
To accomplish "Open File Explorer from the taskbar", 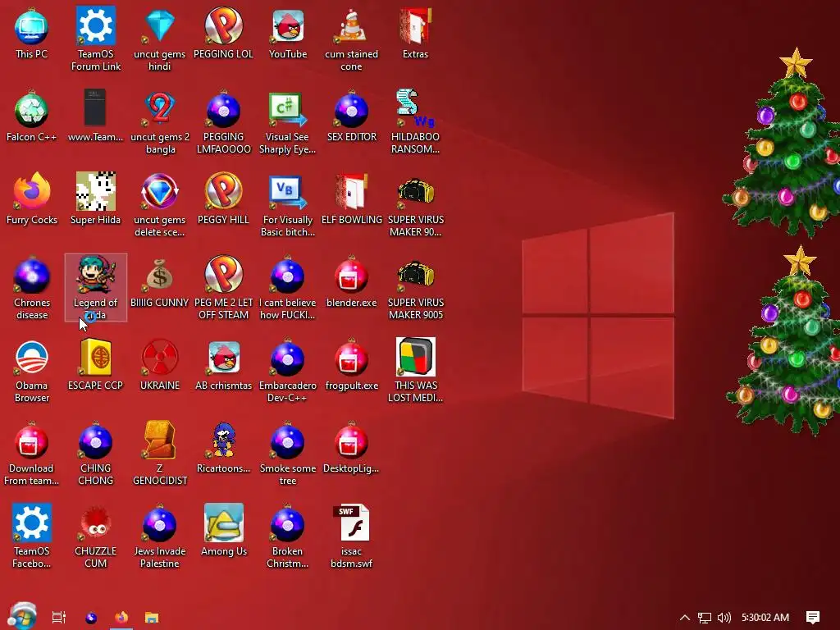I will 152,618.
